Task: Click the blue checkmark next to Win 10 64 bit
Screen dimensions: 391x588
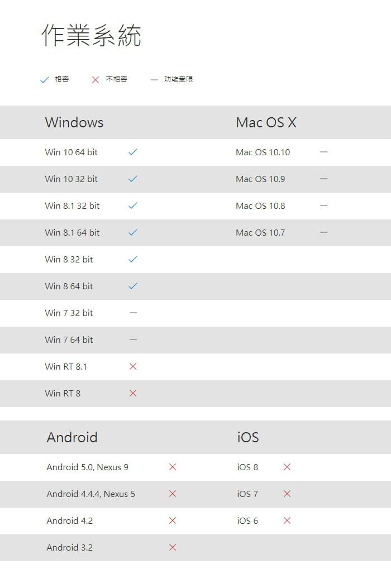Action: [x=133, y=152]
